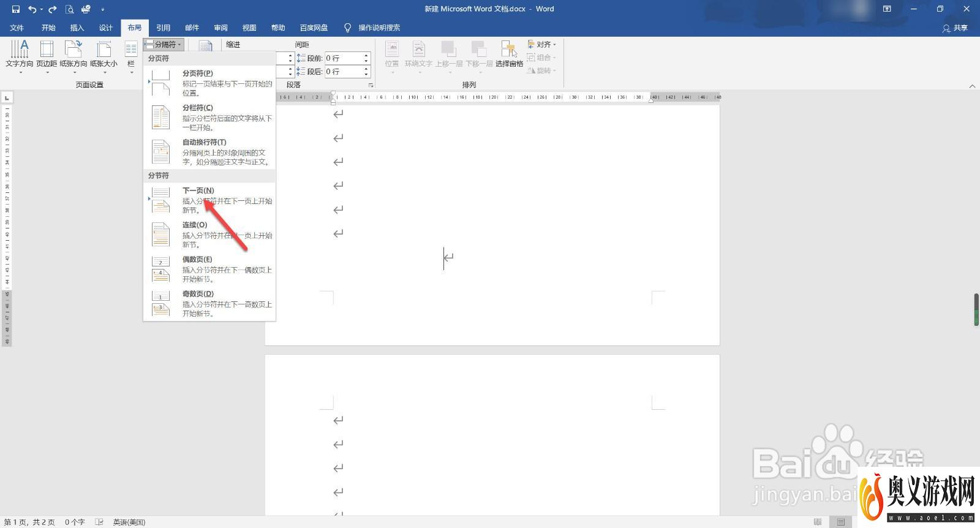980x528 pixels.
Task: Click the word count 0个字
Action: [75, 522]
